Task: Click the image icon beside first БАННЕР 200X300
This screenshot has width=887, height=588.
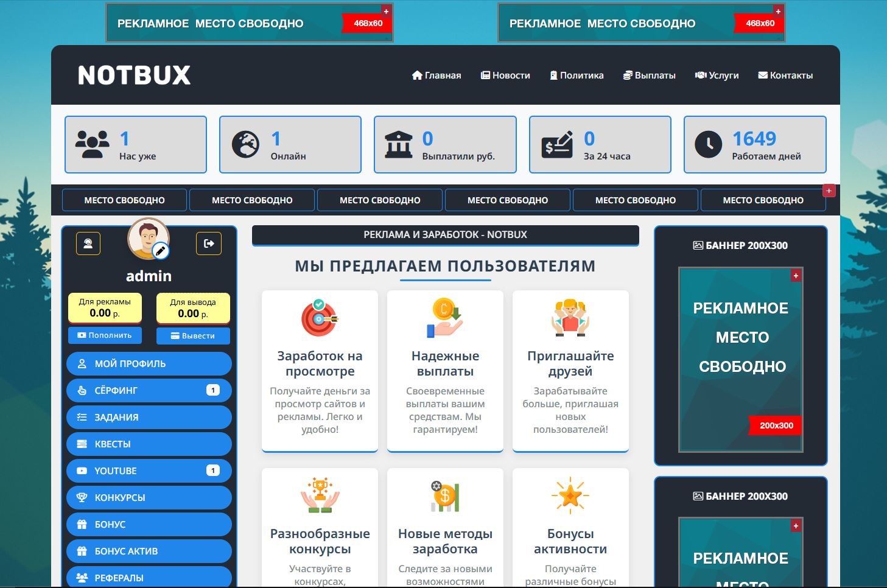Action: tap(698, 245)
